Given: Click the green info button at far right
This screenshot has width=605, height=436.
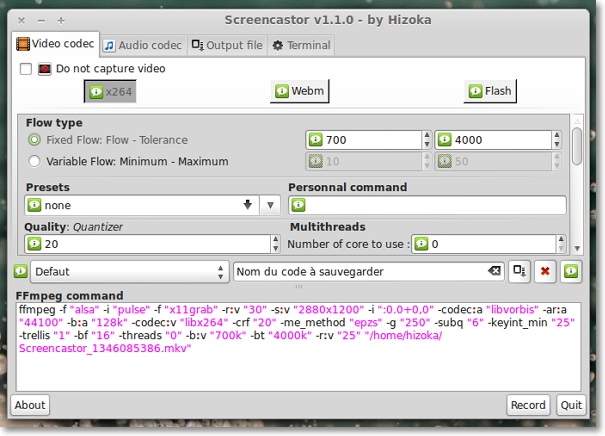Looking at the screenshot, I should coord(571,271).
